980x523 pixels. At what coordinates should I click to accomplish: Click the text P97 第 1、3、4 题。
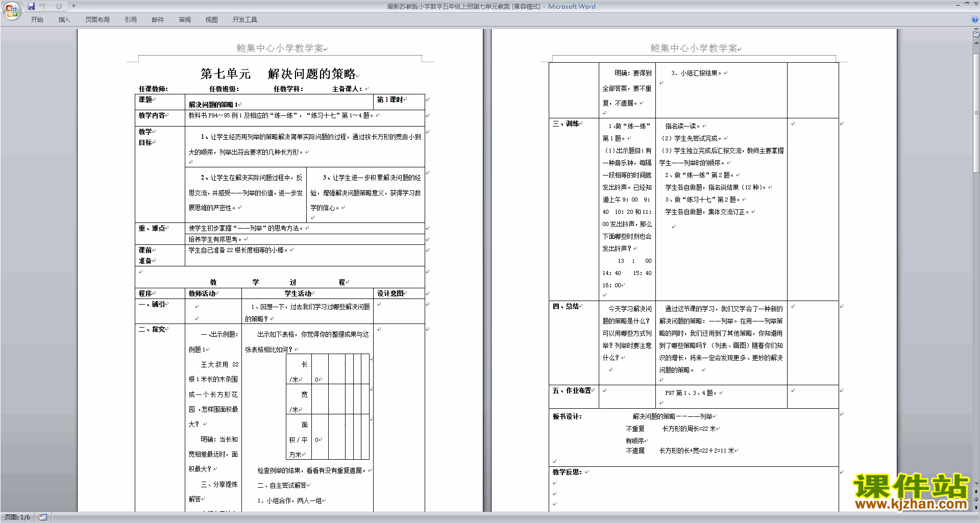click(x=691, y=393)
